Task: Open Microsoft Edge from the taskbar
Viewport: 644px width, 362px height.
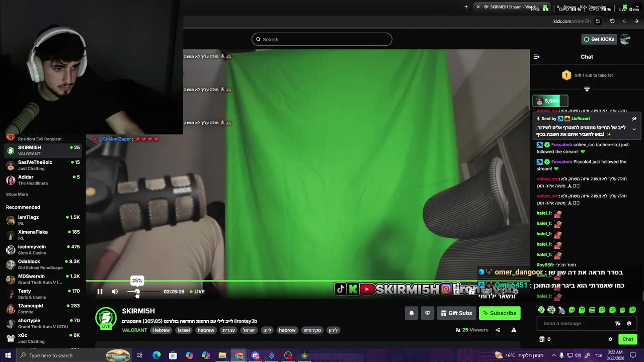Action: pos(156,355)
